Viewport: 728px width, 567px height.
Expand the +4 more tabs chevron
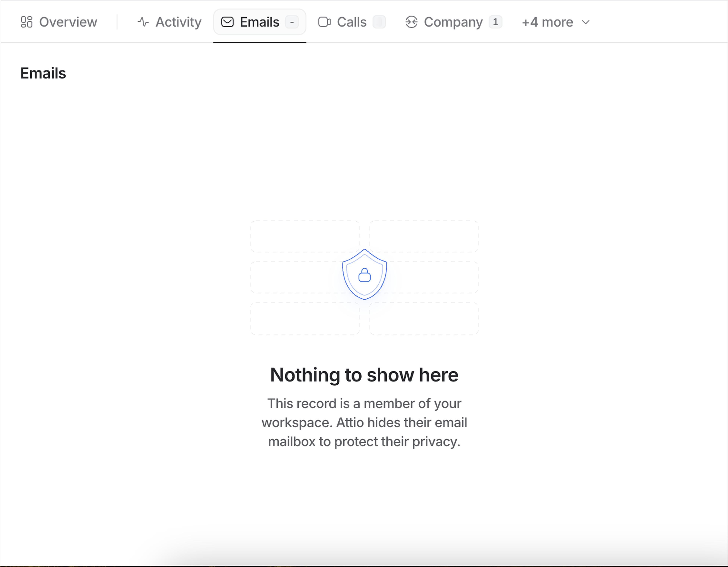pos(586,22)
